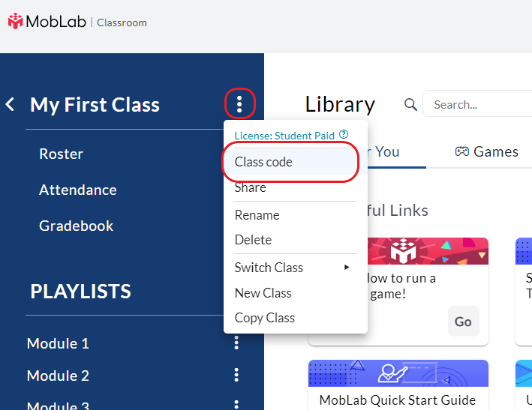This screenshot has height=410, width=532.
Task: Open Module 1 options menu
Action: [x=236, y=343]
